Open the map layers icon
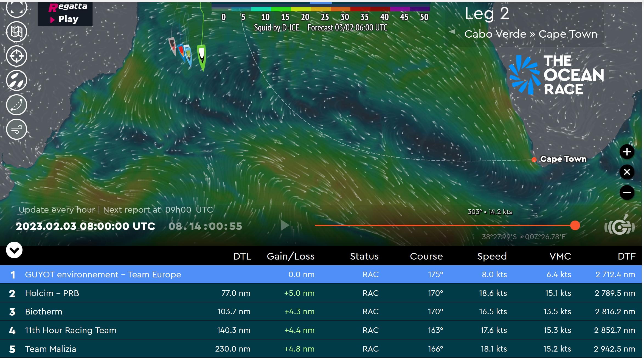 (16, 32)
